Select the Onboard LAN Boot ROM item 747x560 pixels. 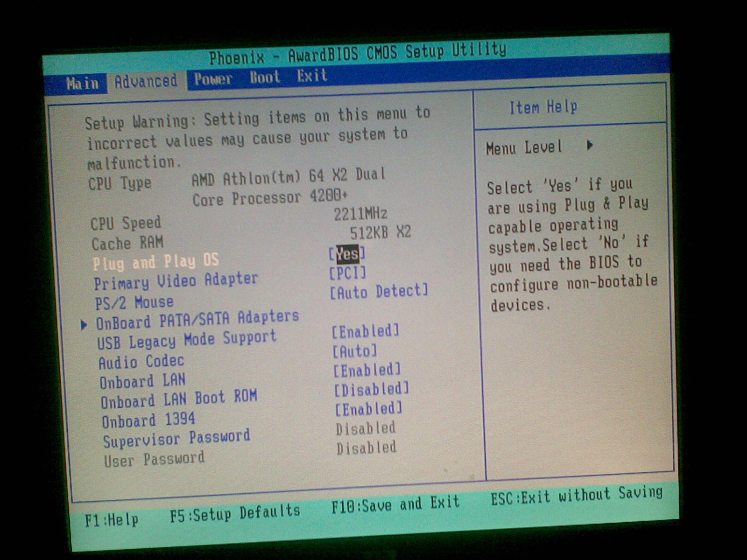(179, 399)
